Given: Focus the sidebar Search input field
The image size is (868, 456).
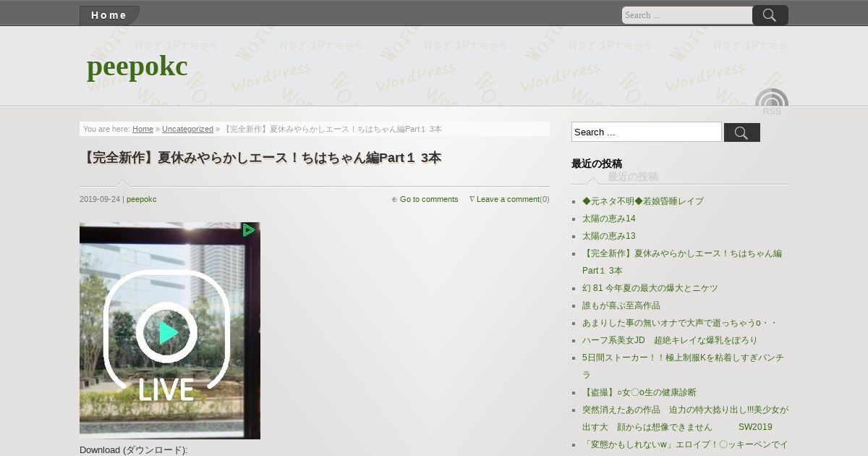Looking at the screenshot, I should 647,132.
